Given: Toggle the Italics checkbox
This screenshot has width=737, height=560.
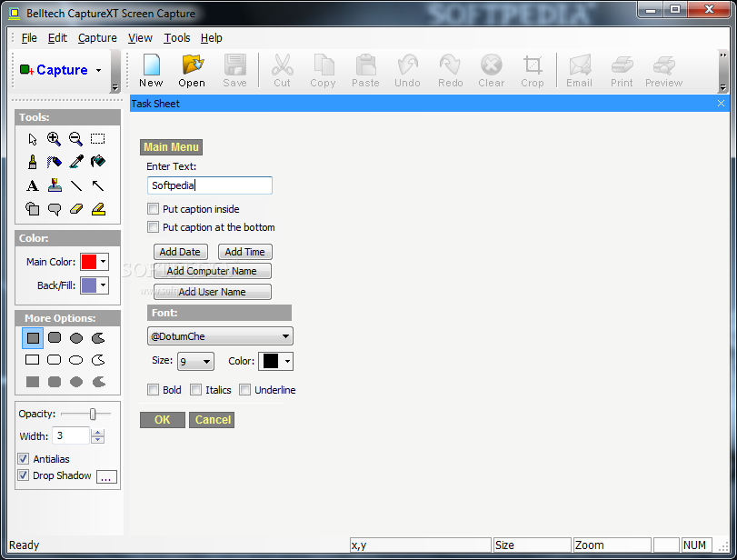Looking at the screenshot, I should coord(196,389).
